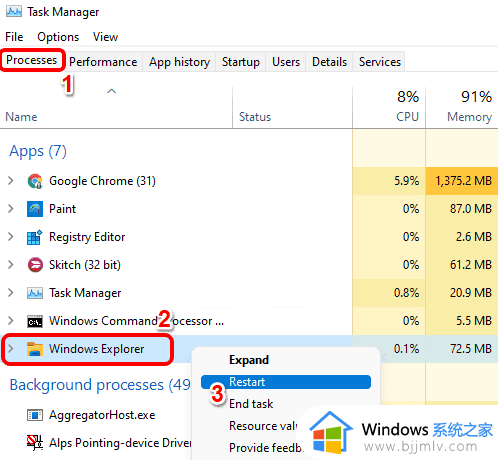Expand the Registry Editor process row

(11, 237)
